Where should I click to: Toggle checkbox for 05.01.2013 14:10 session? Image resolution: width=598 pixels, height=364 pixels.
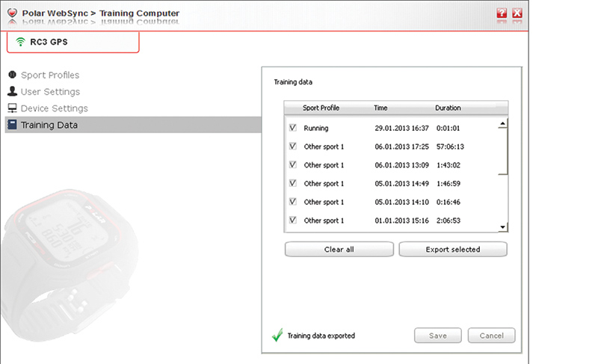click(293, 201)
